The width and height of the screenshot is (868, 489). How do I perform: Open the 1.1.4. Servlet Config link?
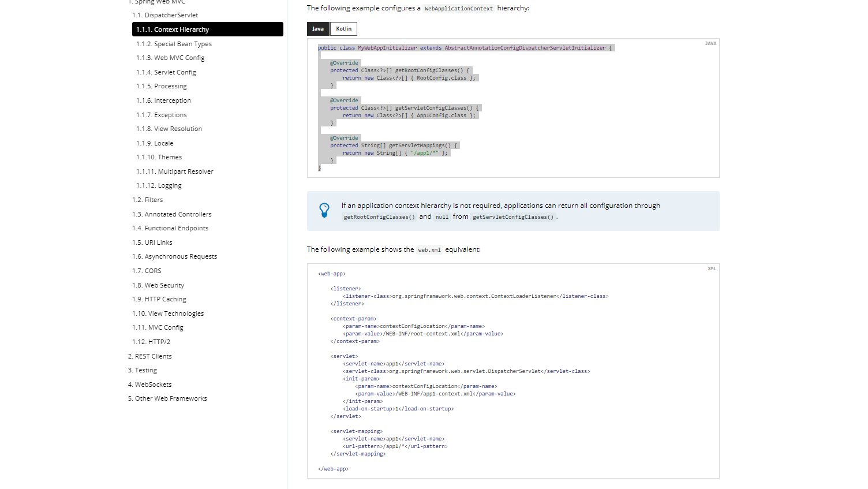pyautogui.click(x=166, y=72)
